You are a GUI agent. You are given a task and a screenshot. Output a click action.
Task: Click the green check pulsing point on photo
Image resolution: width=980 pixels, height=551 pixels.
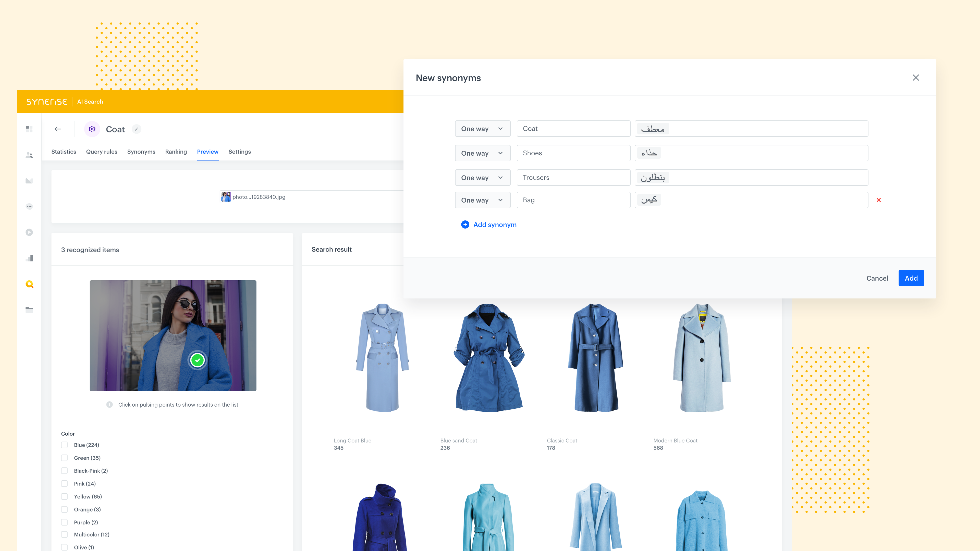pos(198,360)
